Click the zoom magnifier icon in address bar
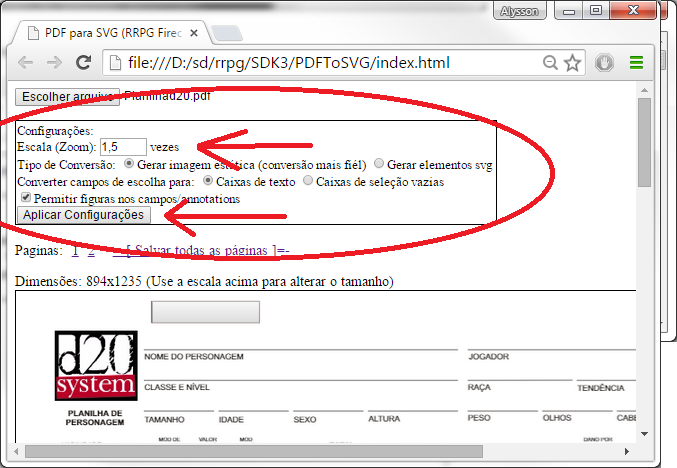 pos(550,63)
